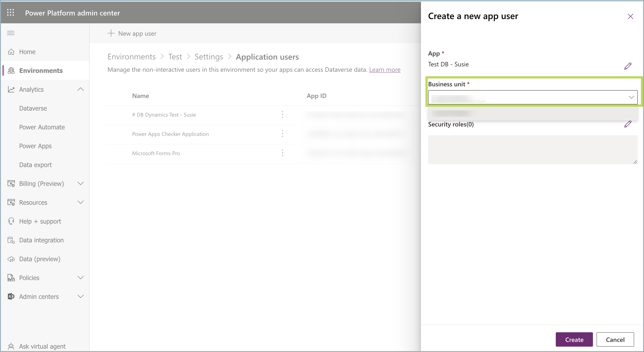Collapse the Analytics section chevron
The width and height of the screenshot is (644, 352).
tap(81, 89)
